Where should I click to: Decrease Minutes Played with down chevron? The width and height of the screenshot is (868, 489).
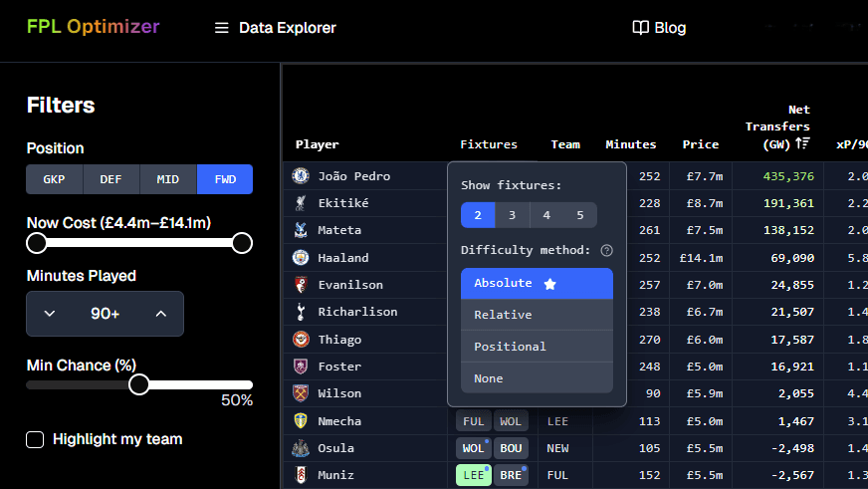tap(49, 314)
